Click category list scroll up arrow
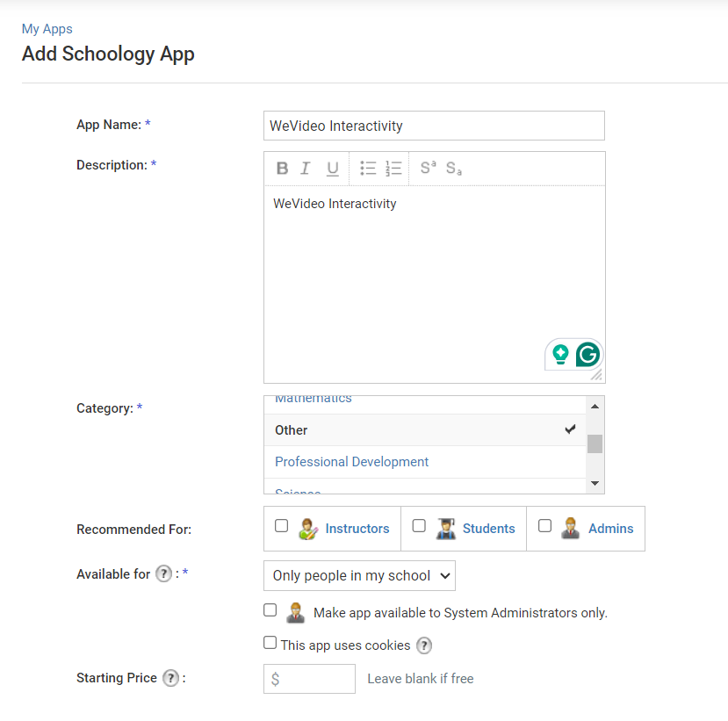The image size is (728, 721). pos(595,407)
